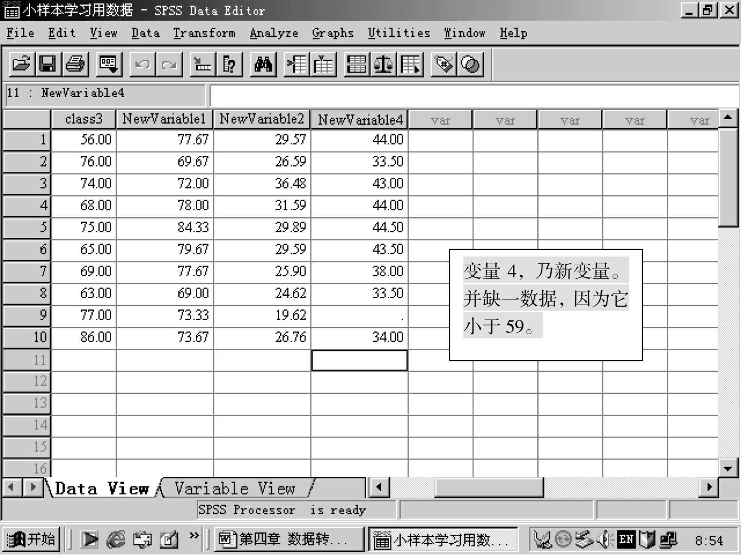Click cell value 56.00 in class3
746x560 pixels.
coord(84,140)
